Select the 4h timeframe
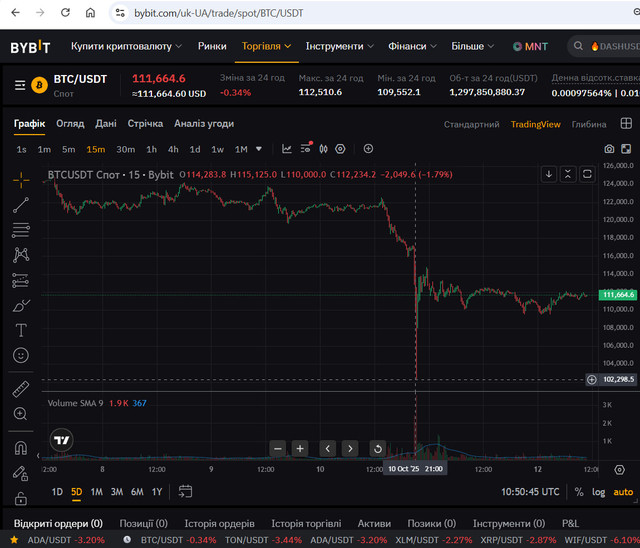Viewport: 640px width, 548px height. [x=173, y=149]
